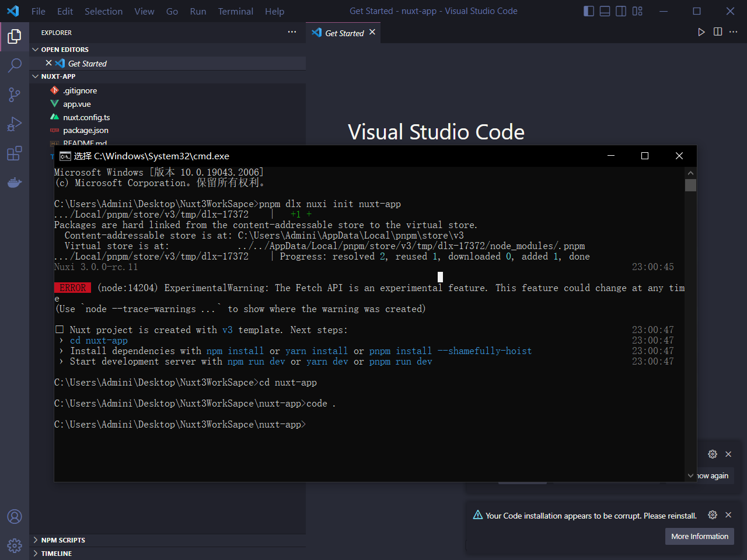Viewport: 747px width, 560px height.
Task: Click the VS Code logo in title bar
Action: 13,11
